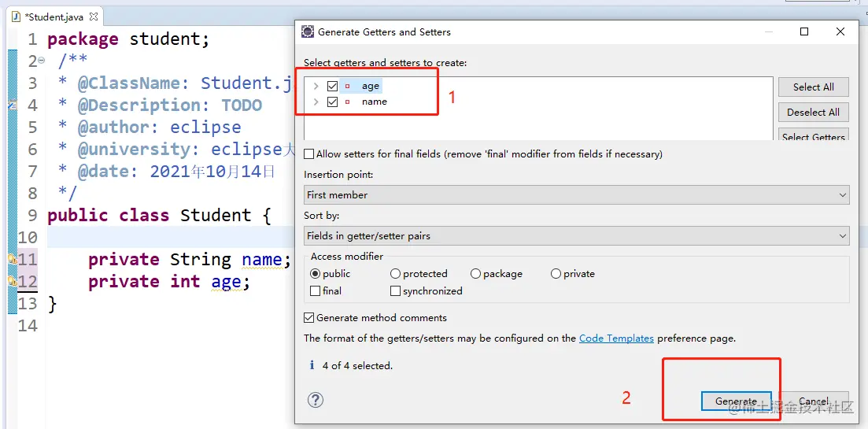Viewport: 868px width, 429px height.
Task: Open the Insertion point dropdown
Action: point(576,195)
